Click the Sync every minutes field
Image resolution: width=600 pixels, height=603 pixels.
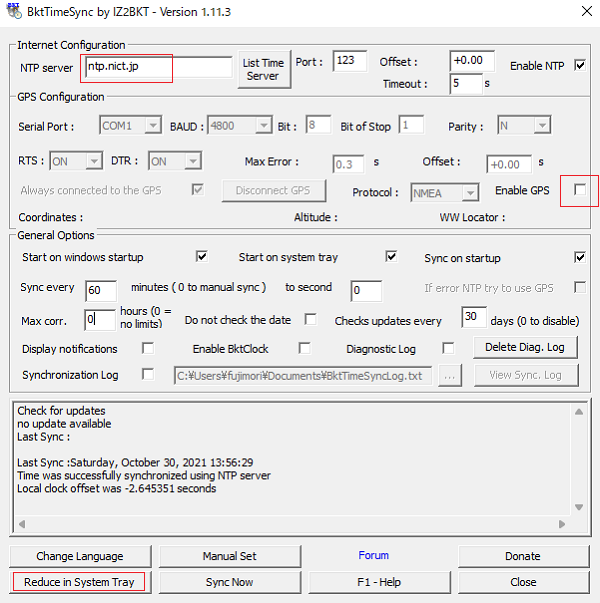point(101,290)
